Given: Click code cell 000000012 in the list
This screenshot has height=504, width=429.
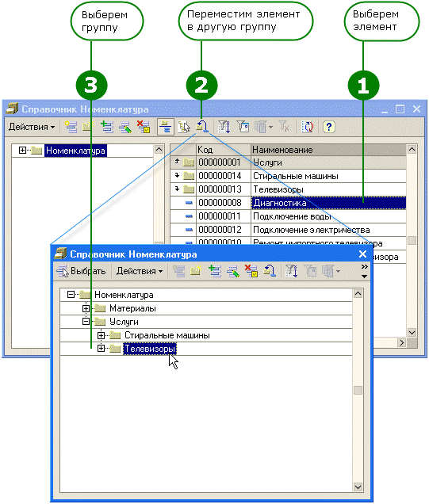Looking at the screenshot, I should point(223,230).
